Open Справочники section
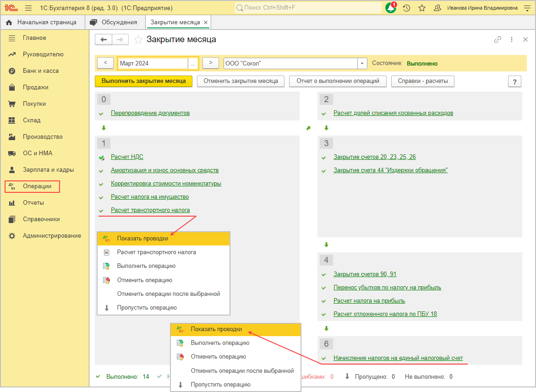 coord(41,219)
